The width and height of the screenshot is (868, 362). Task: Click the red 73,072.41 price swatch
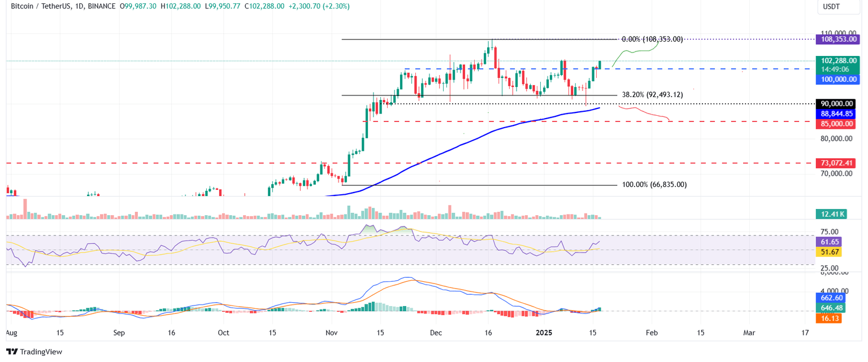pos(837,163)
